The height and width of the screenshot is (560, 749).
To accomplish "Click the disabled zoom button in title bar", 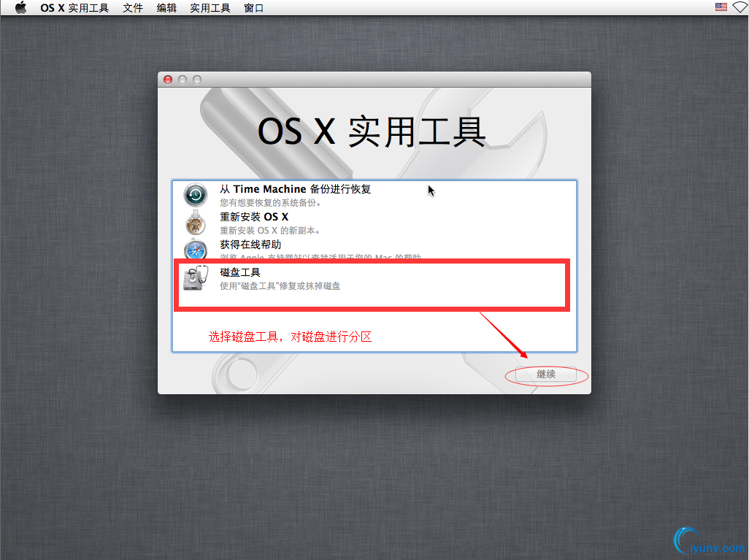I will click(x=197, y=80).
